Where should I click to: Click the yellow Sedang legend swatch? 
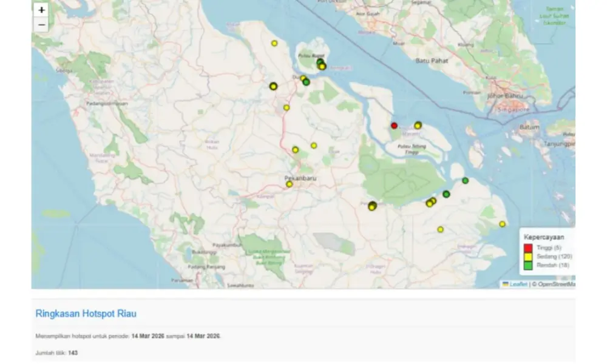[x=528, y=257]
